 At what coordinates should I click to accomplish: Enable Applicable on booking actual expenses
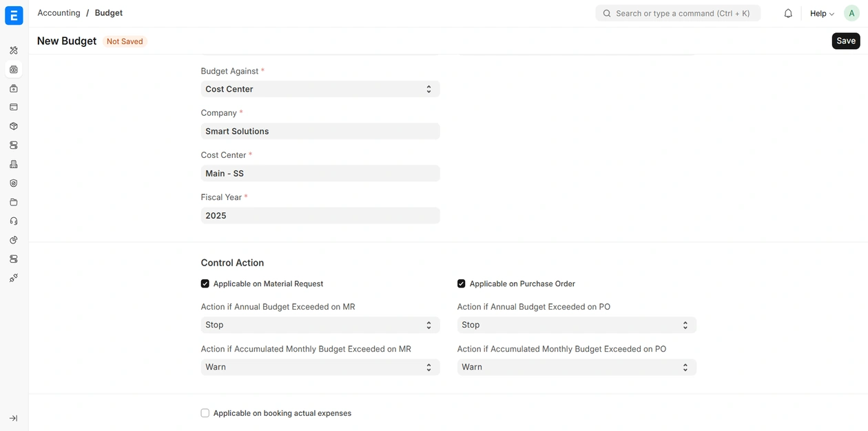coord(205,413)
